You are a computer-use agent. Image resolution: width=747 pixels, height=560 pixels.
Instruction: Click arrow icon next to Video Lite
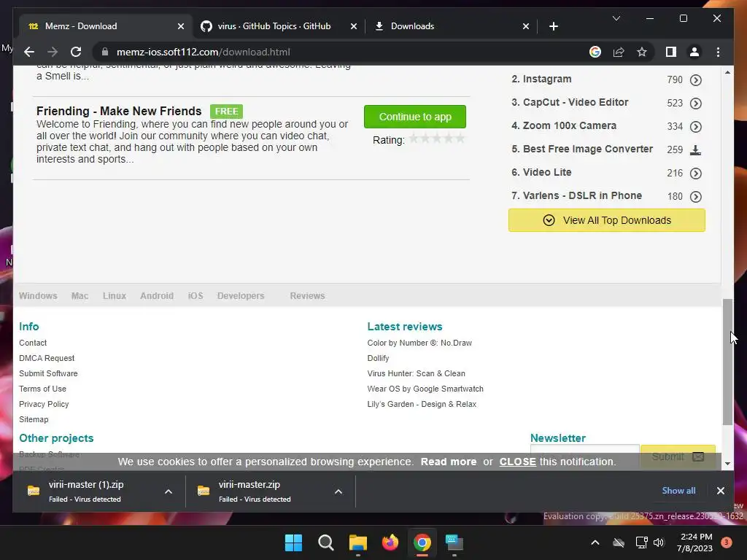695,174
